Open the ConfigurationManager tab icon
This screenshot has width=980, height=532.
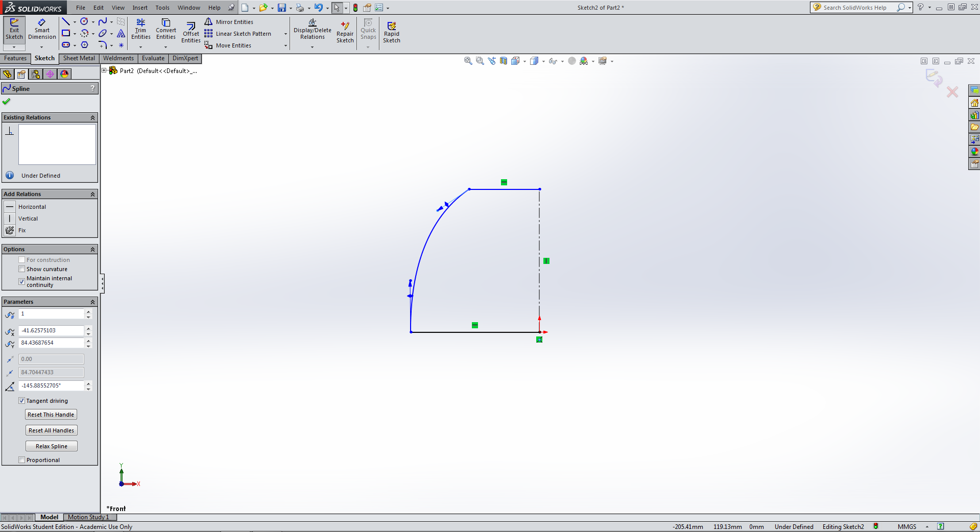tap(36, 74)
